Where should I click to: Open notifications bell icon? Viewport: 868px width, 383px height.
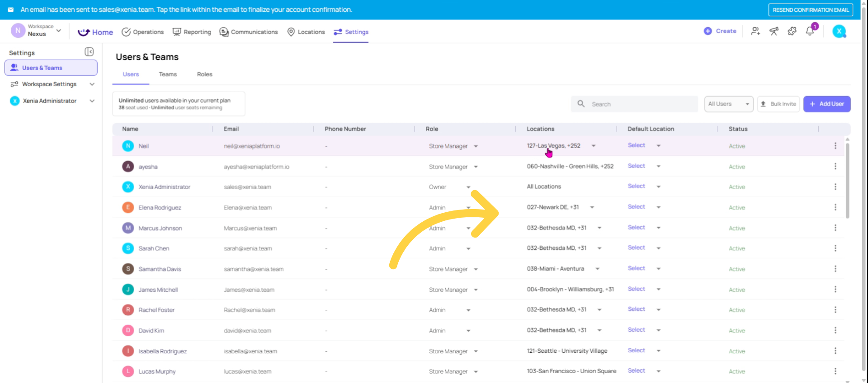pos(810,31)
